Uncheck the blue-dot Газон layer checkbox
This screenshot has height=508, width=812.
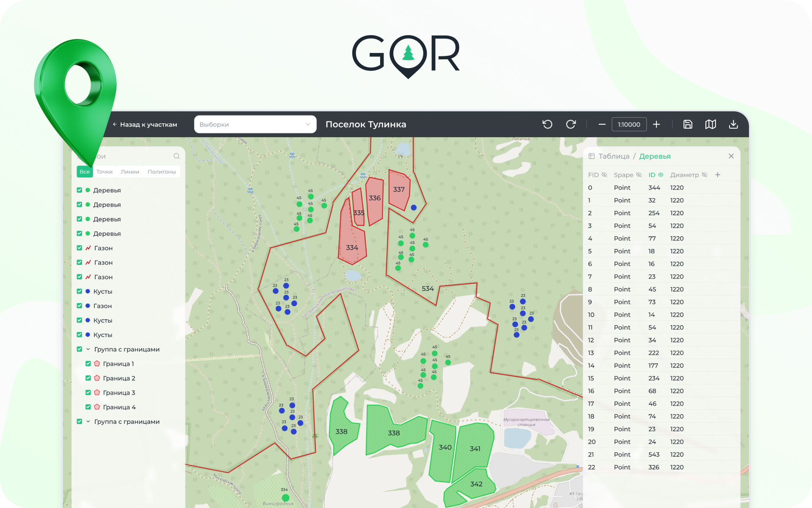click(79, 306)
